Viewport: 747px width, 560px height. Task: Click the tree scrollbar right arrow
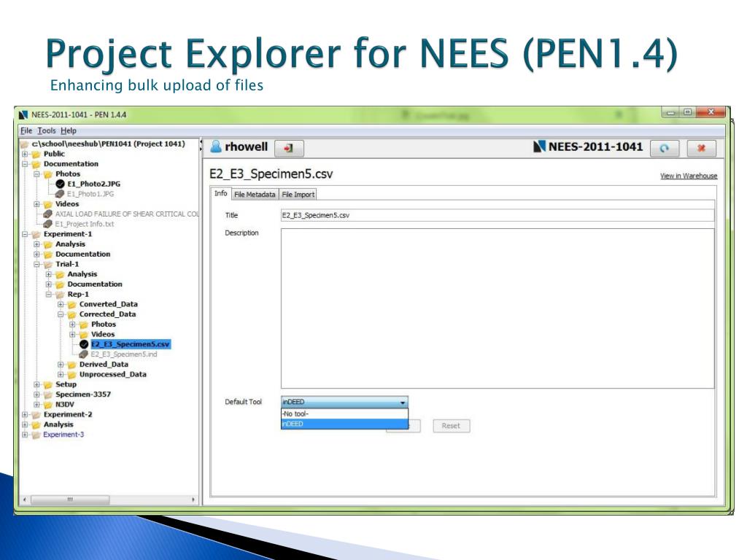point(193,499)
